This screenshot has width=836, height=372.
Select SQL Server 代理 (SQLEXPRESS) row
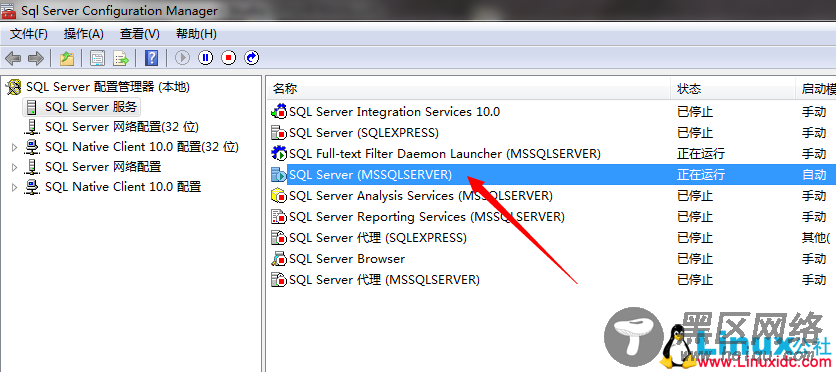coord(551,238)
